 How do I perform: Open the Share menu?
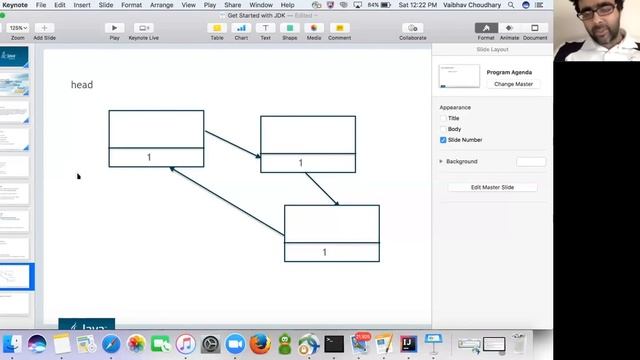tap(233, 5)
